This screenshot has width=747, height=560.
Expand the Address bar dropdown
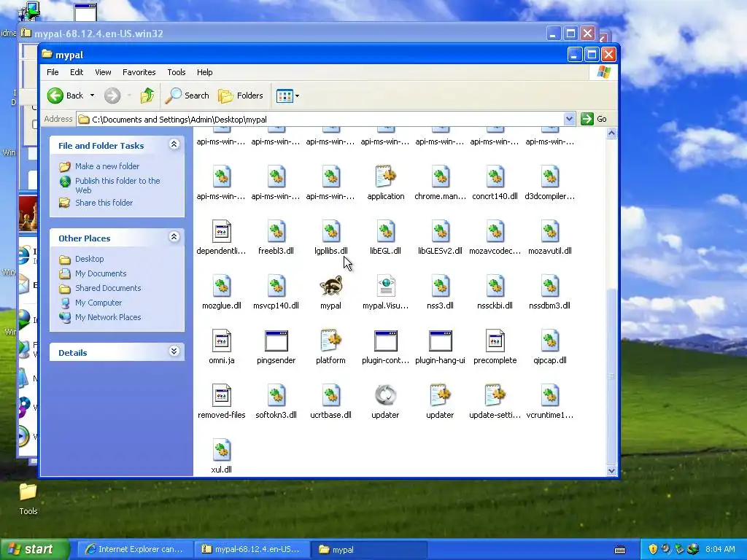pos(569,119)
